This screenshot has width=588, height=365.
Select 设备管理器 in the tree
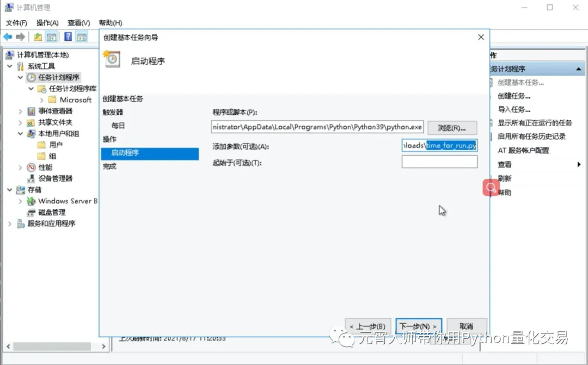tap(55, 178)
